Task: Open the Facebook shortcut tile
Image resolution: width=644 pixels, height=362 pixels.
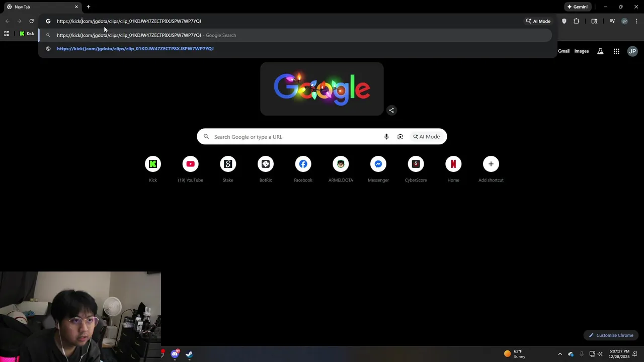Action: tap(303, 170)
